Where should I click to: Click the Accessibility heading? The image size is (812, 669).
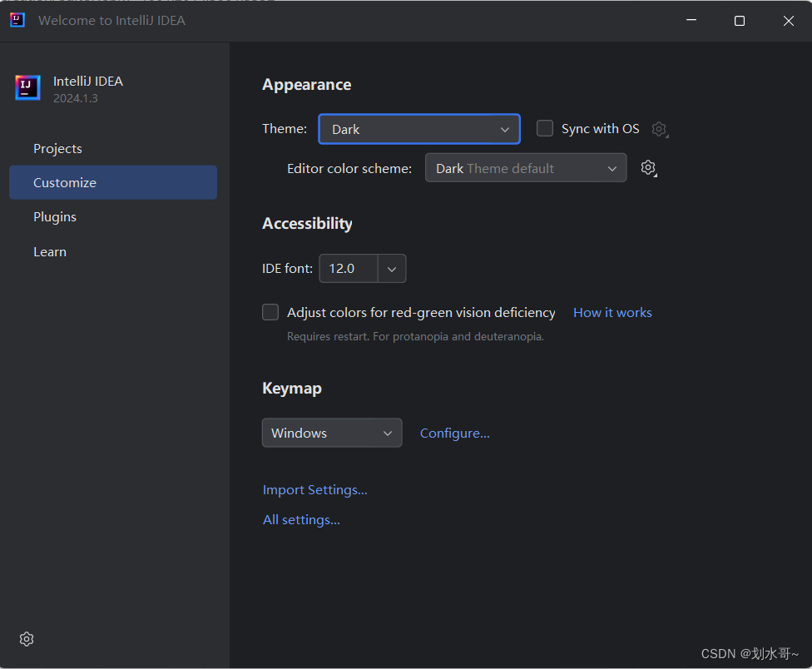307,223
